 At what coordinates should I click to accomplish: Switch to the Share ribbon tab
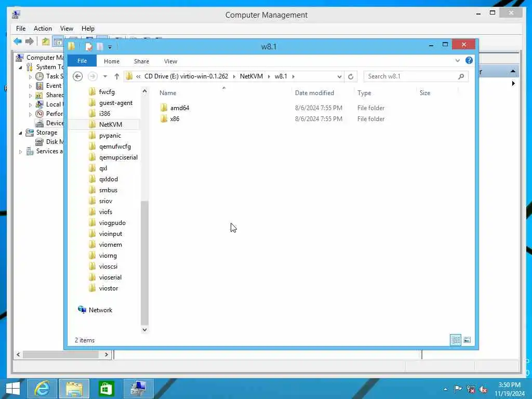[x=141, y=61]
